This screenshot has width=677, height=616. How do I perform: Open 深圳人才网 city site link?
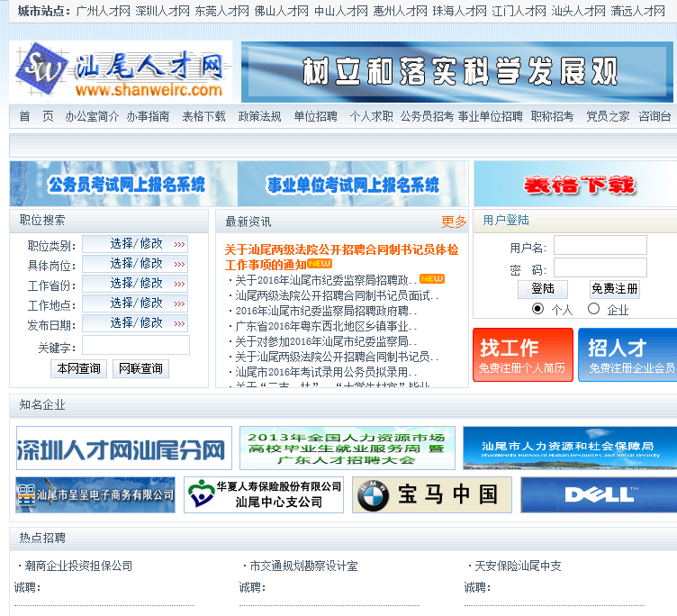pos(163,11)
